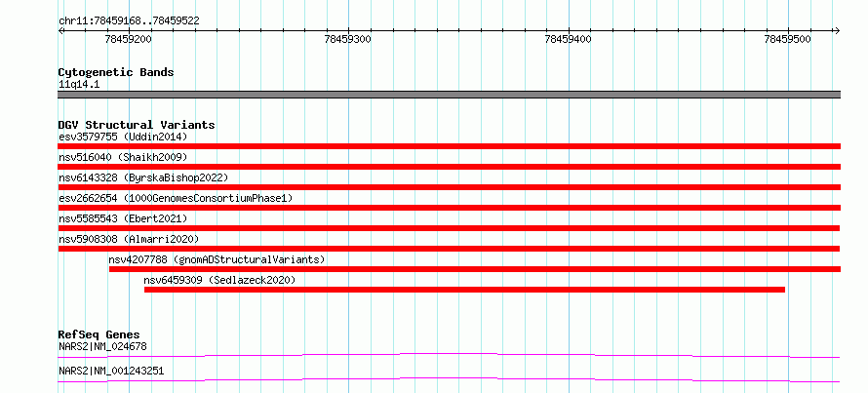Open the nsv4207788 (gnomADStructuralVariants) label
Viewport: 868px width, 393px height.
click(217, 259)
